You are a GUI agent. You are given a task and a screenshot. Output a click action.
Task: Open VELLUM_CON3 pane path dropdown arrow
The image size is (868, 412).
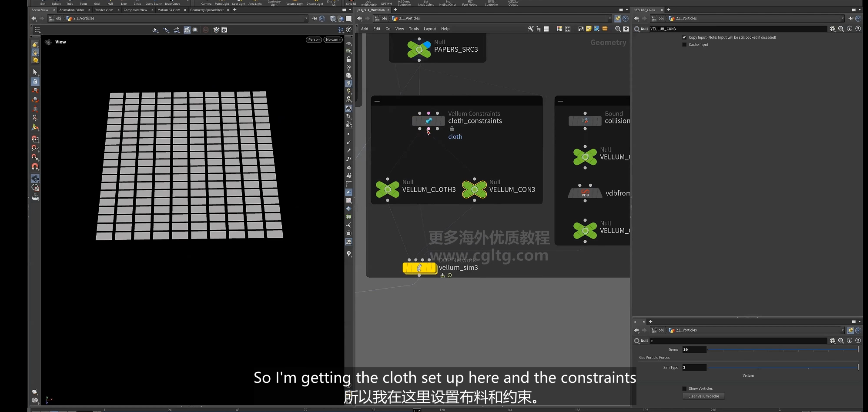pos(843,18)
